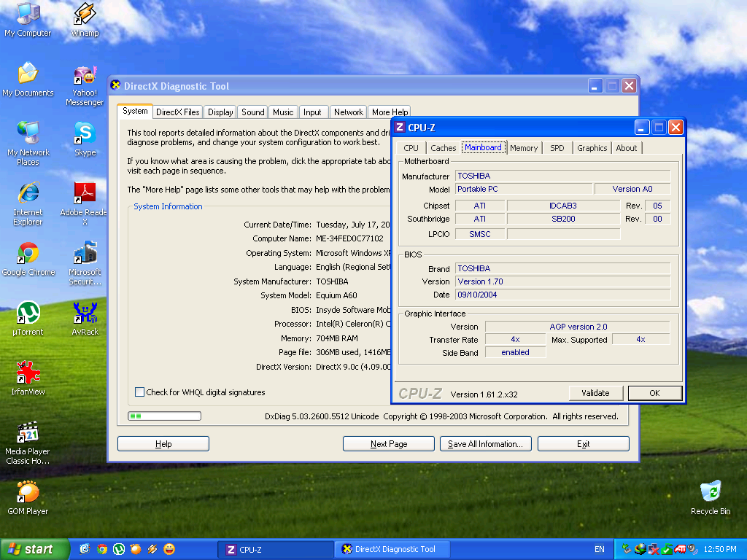The width and height of the screenshot is (747, 560).
Task: Click Yahoo smiley icon in quick launch
Action: (x=169, y=549)
